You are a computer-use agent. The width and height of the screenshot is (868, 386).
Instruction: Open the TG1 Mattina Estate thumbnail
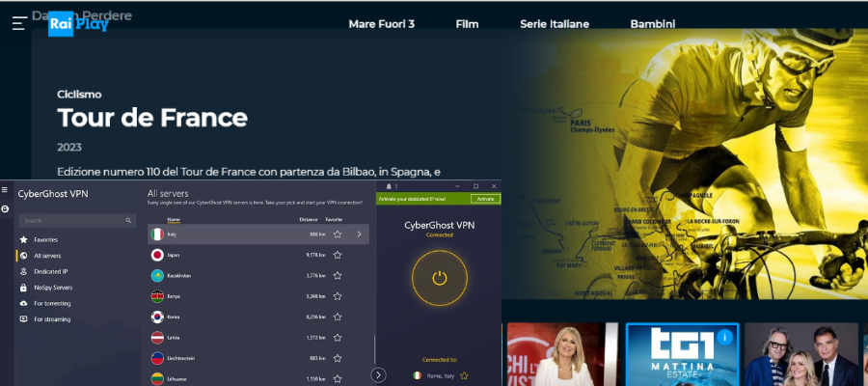pos(683,354)
